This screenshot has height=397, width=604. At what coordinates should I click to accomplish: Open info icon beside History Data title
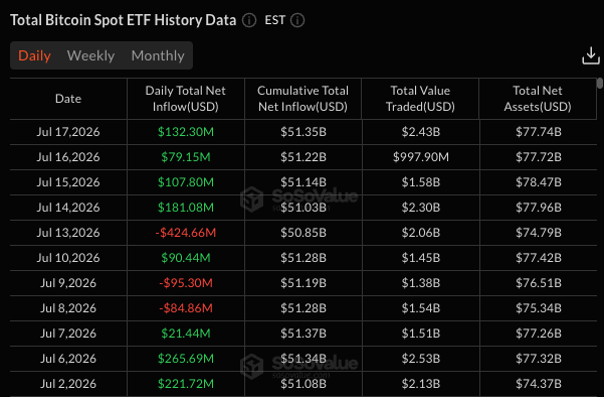tap(249, 20)
